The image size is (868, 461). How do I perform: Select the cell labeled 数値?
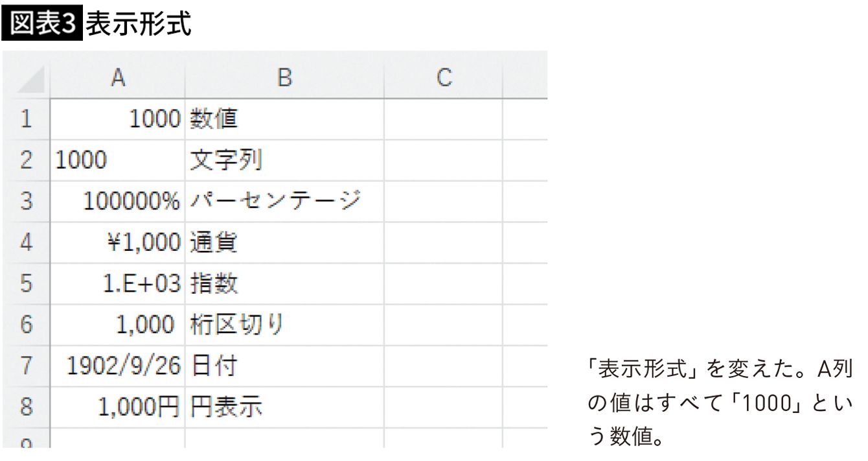point(284,120)
